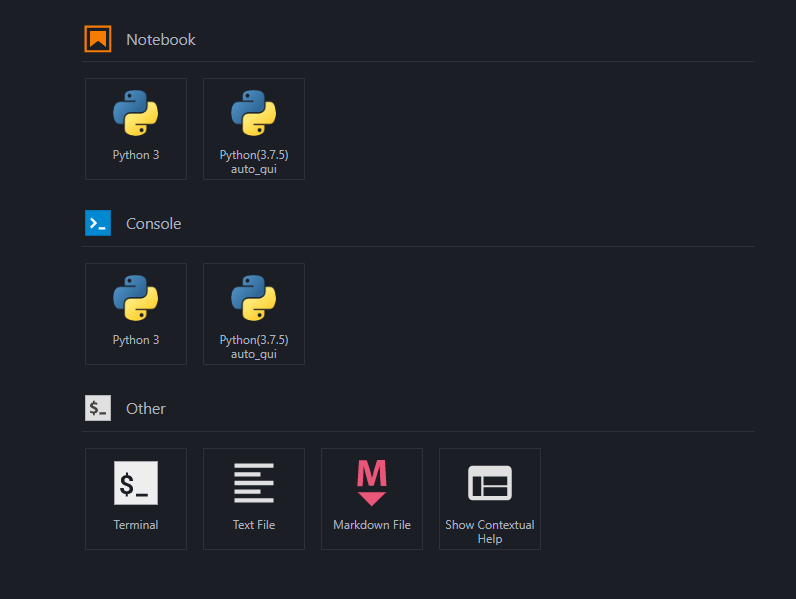Click the orange Notebook section icon

click(98, 39)
